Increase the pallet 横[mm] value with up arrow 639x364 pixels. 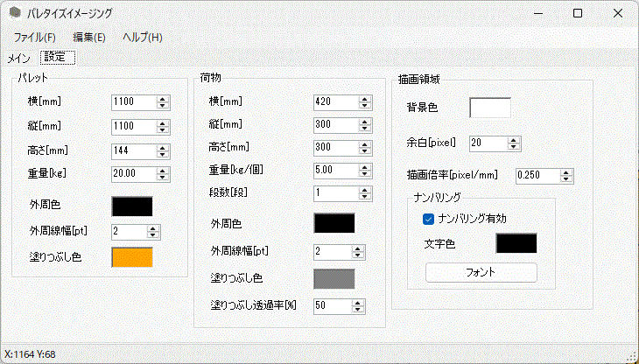163,98
